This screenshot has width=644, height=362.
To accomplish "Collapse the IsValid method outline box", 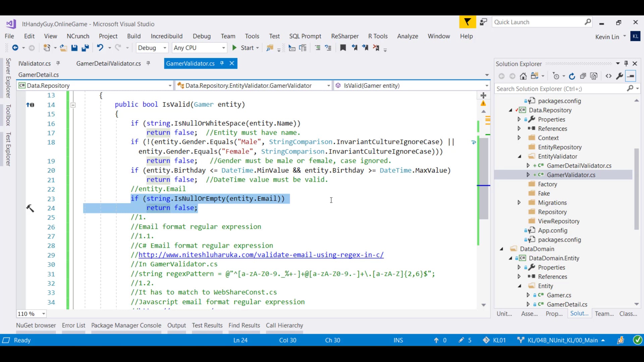I will point(73,105).
